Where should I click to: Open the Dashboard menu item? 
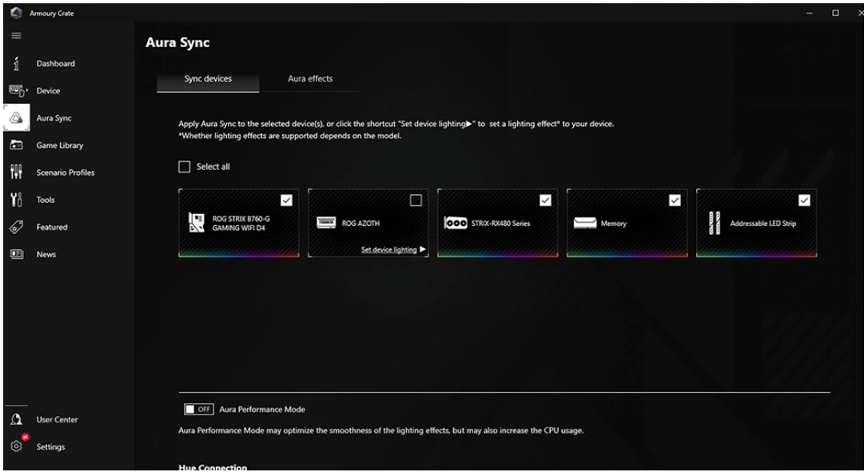pos(56,64)
